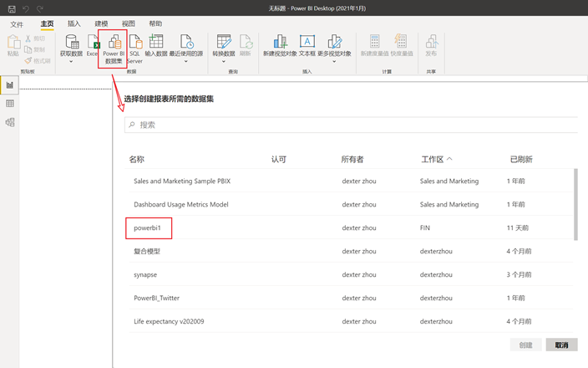Select Life expectancy v202009 dataset
Image resolution: width=588 pixels, height=368 pixels.
coord(169,321)
